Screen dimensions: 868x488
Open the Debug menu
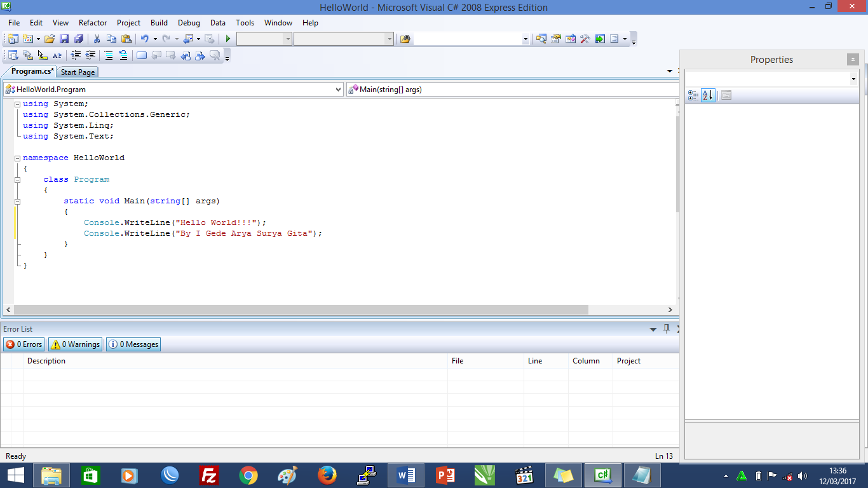click(189, 23)
